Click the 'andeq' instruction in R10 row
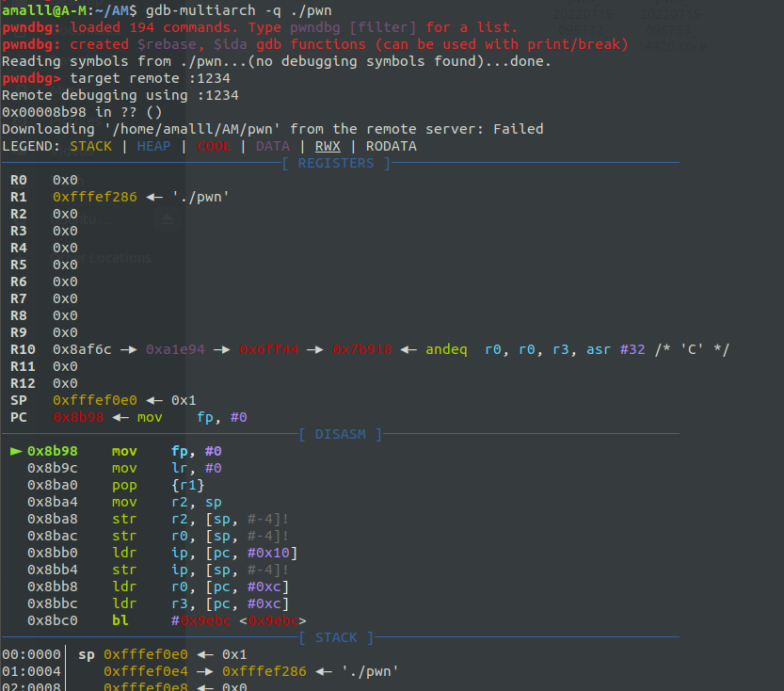Image resolution: width=784 pixels, height=691 pixels. pos(446,349)
